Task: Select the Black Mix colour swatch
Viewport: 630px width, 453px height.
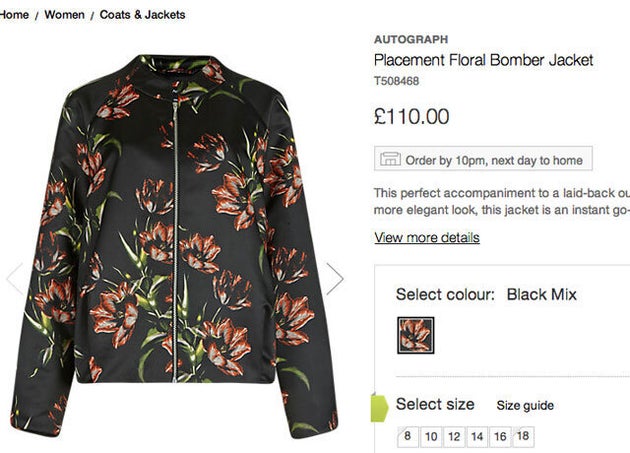Action: coord(415,335)
